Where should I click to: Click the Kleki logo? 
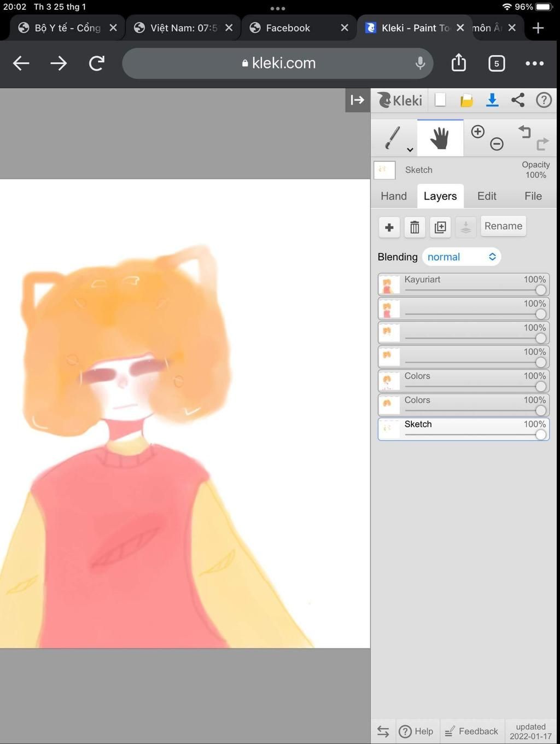pyautogui.click(x=400, y=100)
